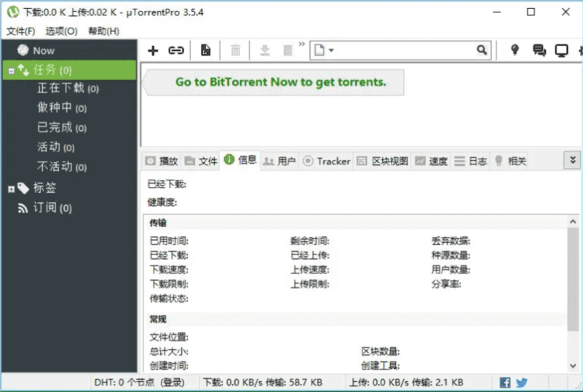
Task: Select 活动 (0) in sidebar
Action: (56, 147)
